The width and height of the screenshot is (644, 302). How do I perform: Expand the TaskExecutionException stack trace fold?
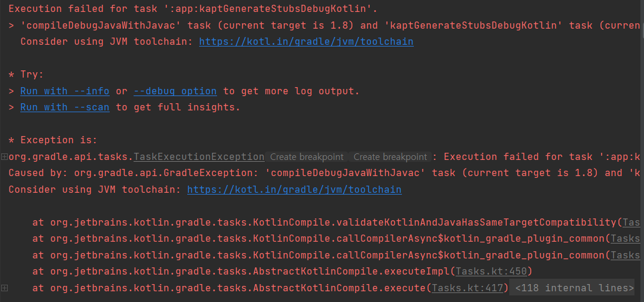pos(4,156)
